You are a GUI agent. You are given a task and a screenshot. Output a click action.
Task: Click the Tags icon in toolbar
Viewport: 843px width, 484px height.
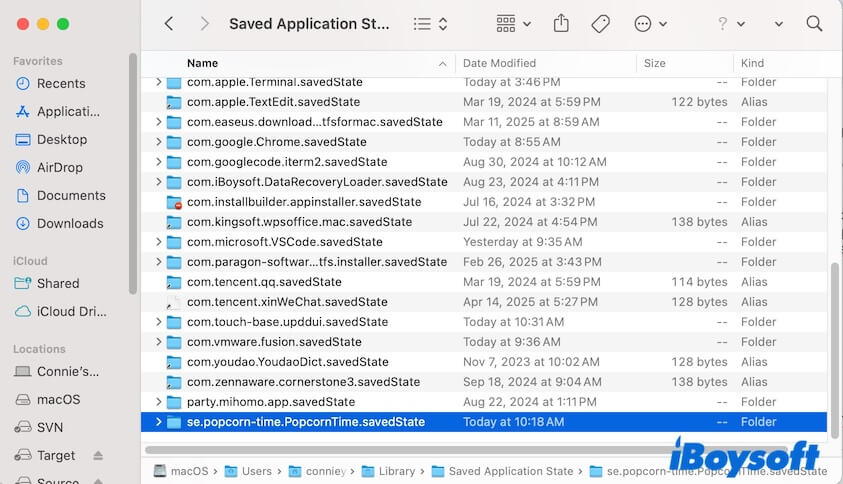(601, 23)
